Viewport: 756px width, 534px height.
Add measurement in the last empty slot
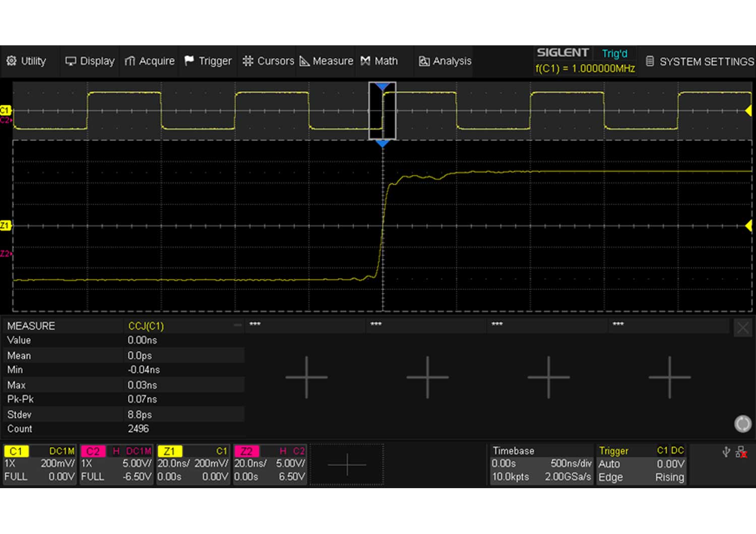coord(669,377)
